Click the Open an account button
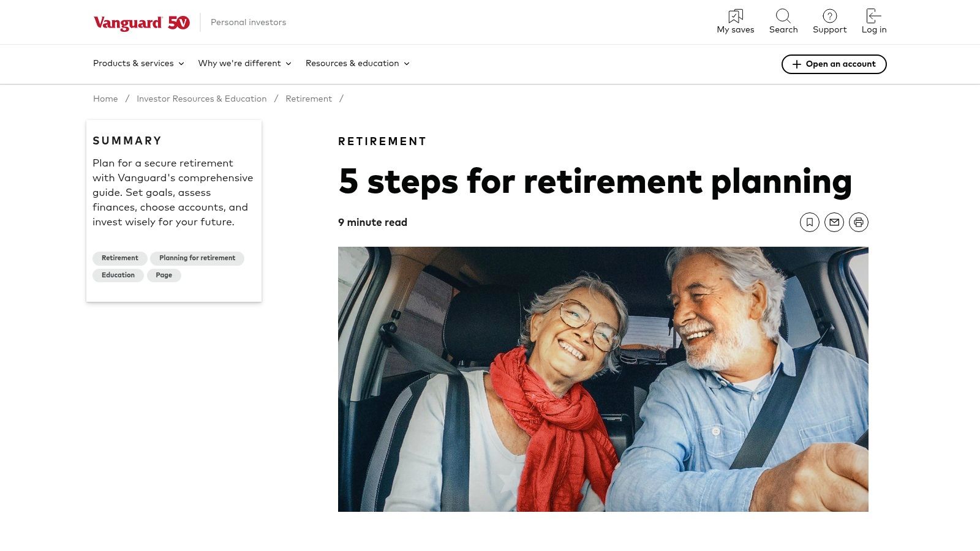The height and width of the screenshot is (551, 980). click(834, 64)
